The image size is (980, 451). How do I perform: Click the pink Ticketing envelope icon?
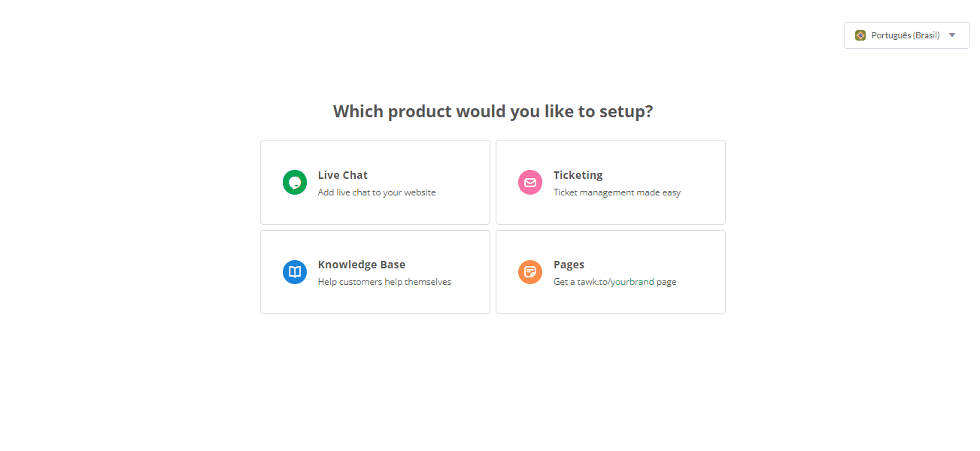tap(530, 183)
